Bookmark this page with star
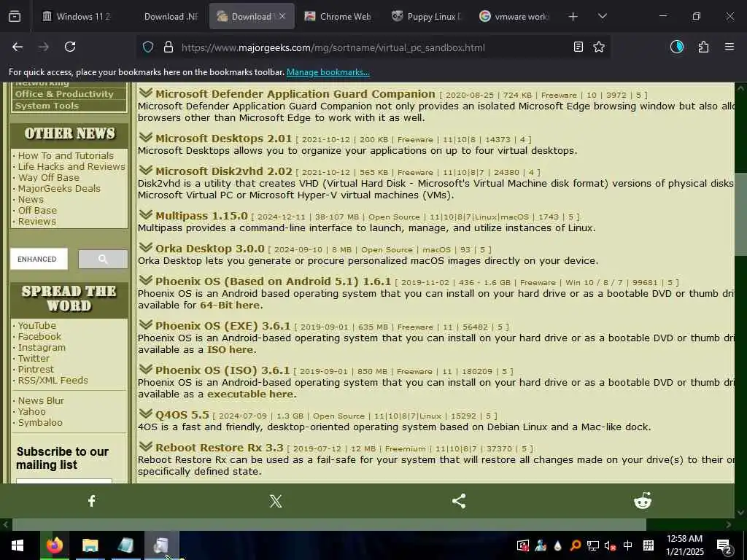Image resolution: width=747 pixels, height=560 pixels. pos(599,47)
